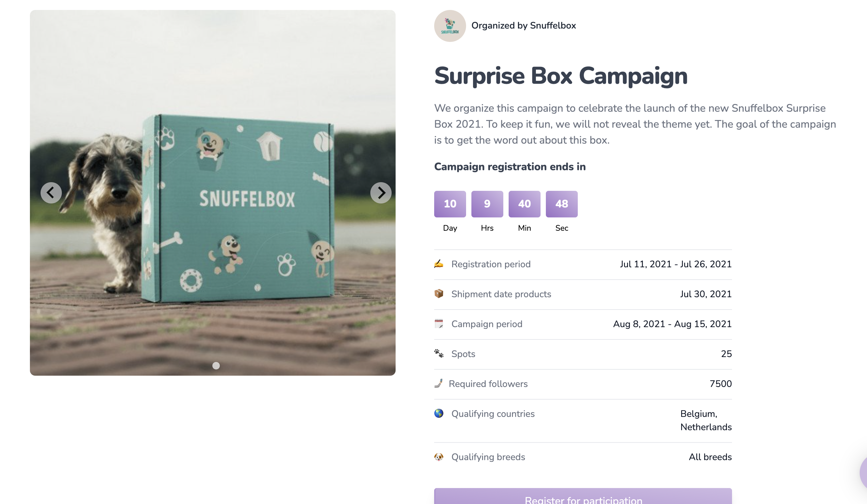This screenshot has height=504, width=867.
Task: Click the purple chat bubble at the screen edge
Action: (x=863, y=473)
